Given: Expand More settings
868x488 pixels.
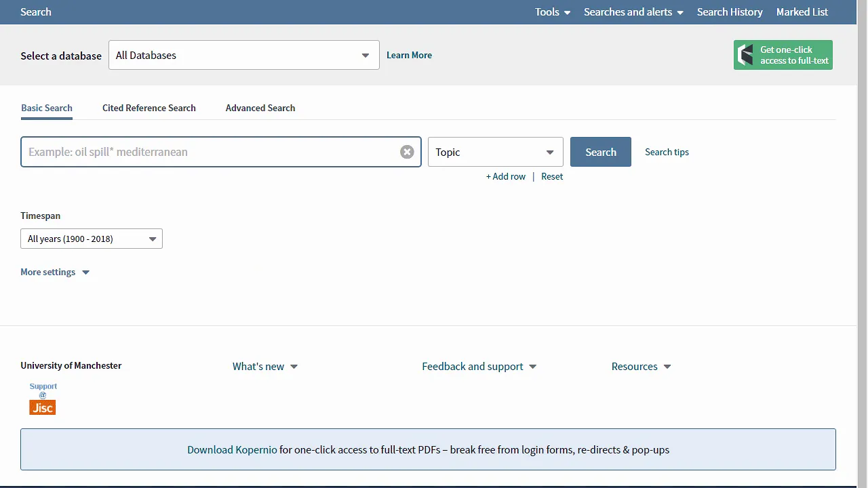Looking at the screenshot, I should coord(55,272).
